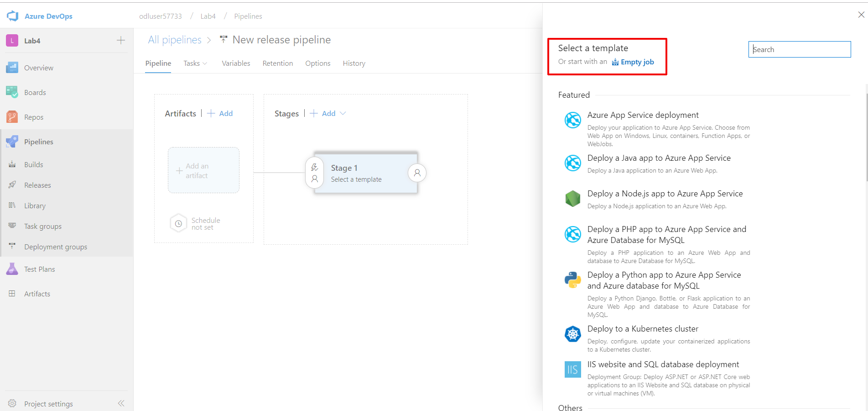Screen dimensions: 868x411
Task: Open the History tab
Action: (x=354, y=63)
